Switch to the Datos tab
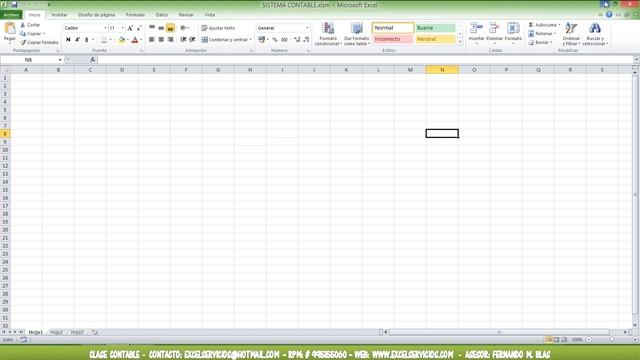 (x=162, y=15)
